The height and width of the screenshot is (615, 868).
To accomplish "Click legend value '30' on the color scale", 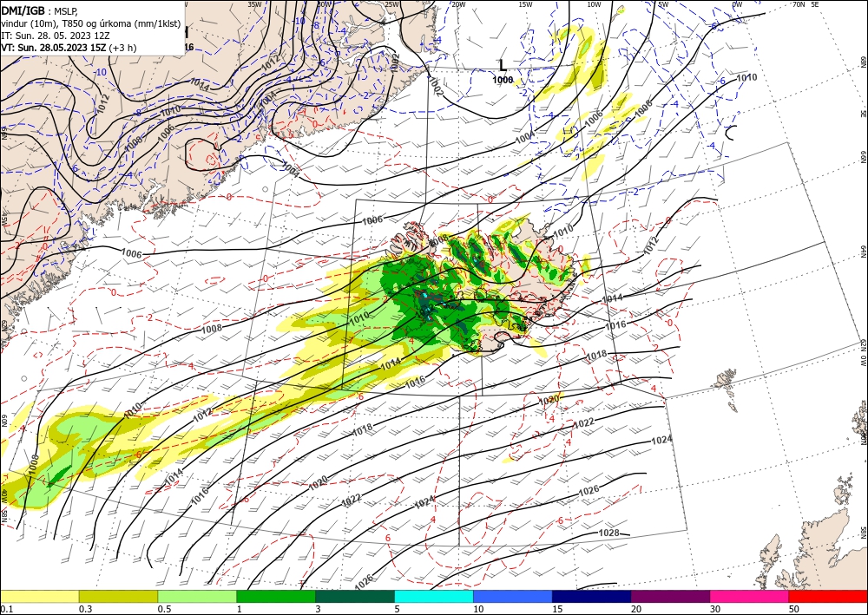I will pos(715,608).
